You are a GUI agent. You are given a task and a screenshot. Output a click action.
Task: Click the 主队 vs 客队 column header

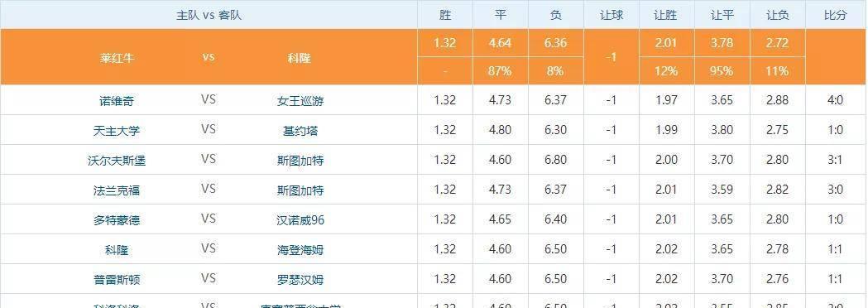pos(209,15)
